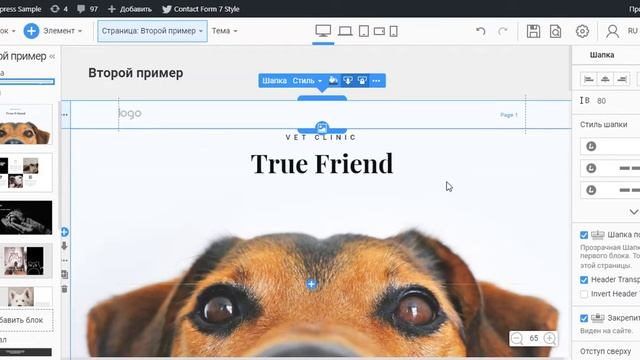The image size is (640, 360).
Task: Select the first header style option
Action: click(x=610, y=146)
